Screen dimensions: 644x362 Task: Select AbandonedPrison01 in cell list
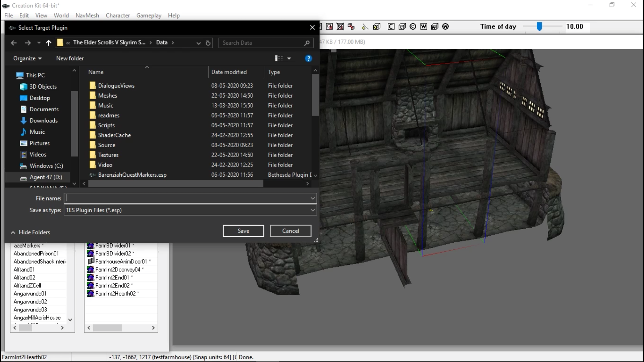tap(36, 253)
